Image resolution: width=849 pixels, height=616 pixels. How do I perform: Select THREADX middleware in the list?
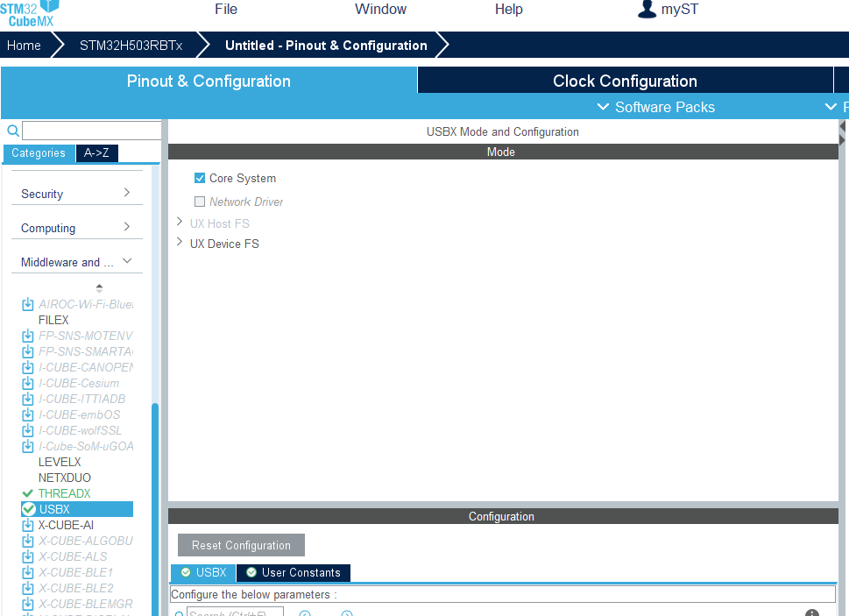(x=65, y=493)
